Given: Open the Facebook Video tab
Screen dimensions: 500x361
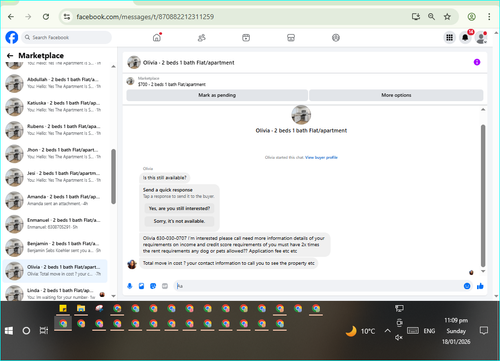Looking at the screenshot, I should 246,38.
